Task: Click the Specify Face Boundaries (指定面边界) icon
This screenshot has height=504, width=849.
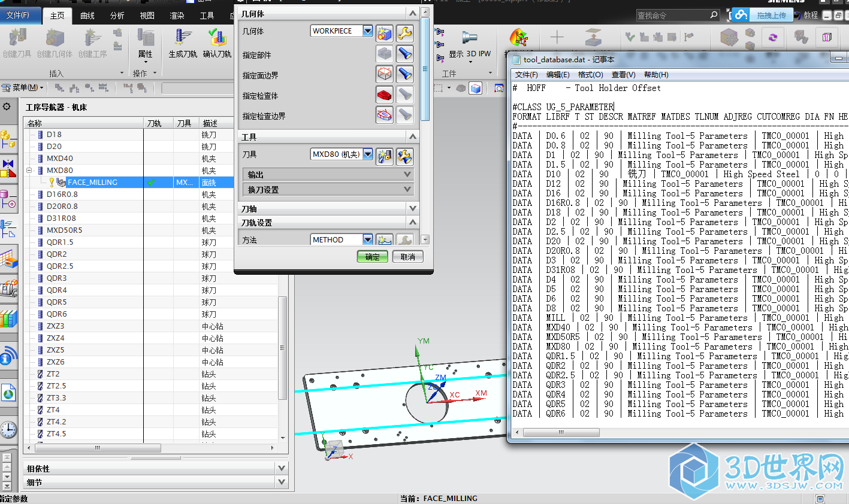Action: [385, 74]
